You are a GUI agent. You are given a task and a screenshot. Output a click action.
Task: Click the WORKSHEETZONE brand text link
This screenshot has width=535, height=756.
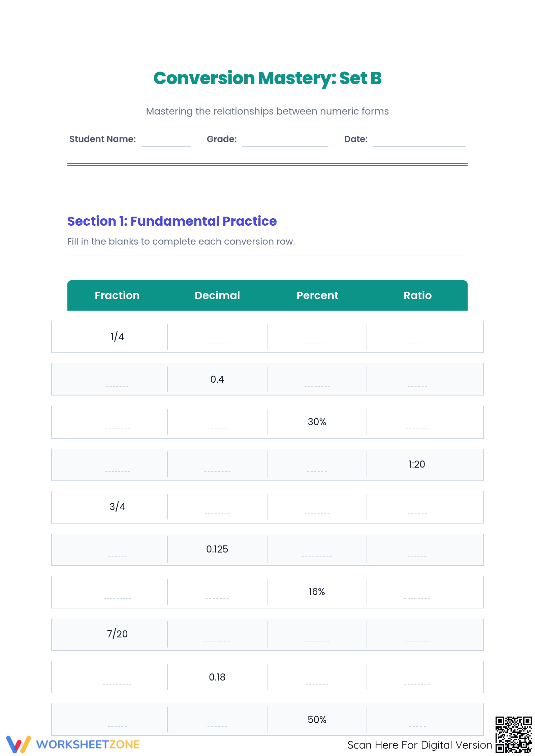[88, 745]
